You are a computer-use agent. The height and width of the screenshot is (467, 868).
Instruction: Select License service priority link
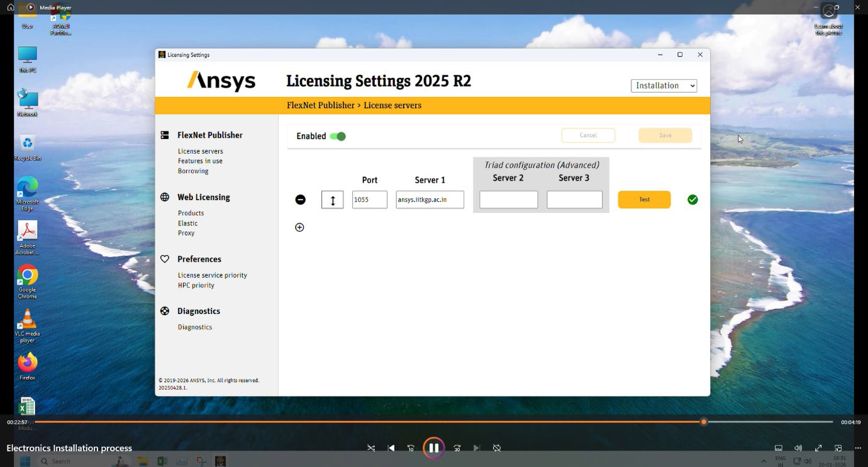click(x=212, y=276)
